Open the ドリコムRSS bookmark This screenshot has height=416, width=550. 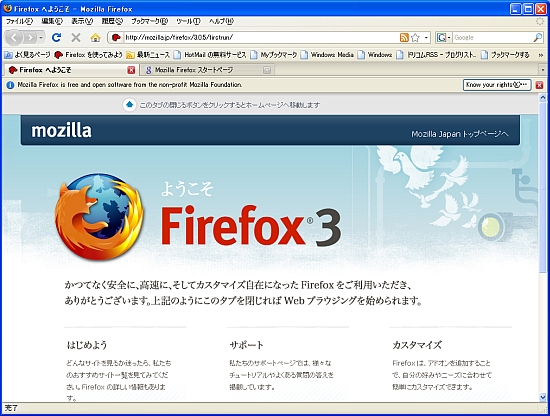[436, 55]
